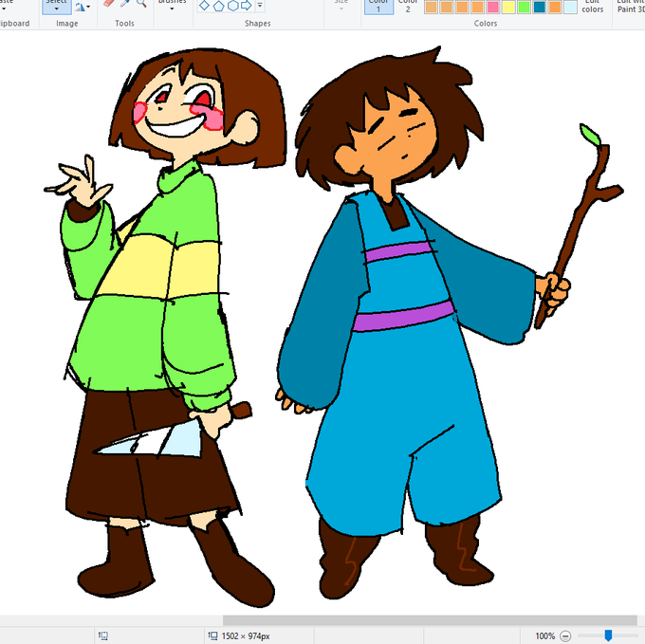Pick the pale light blue swatch
This screenshot has width=645, height=644.
click(570, 7)
